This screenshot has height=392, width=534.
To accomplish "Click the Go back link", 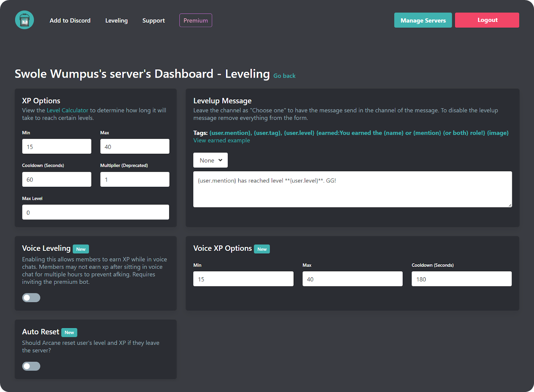I will click(284, 76).
